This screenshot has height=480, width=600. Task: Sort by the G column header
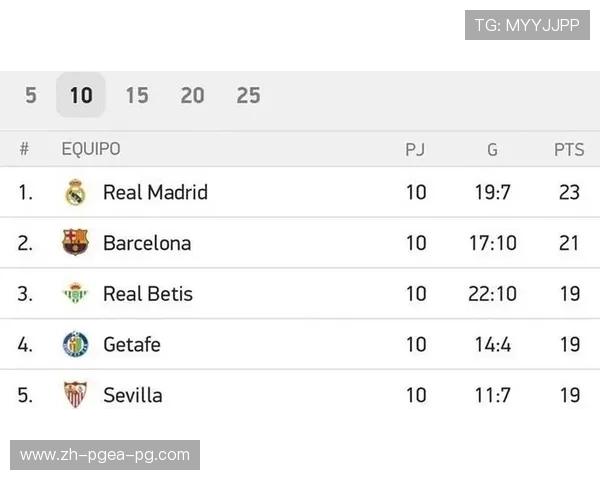492,149
